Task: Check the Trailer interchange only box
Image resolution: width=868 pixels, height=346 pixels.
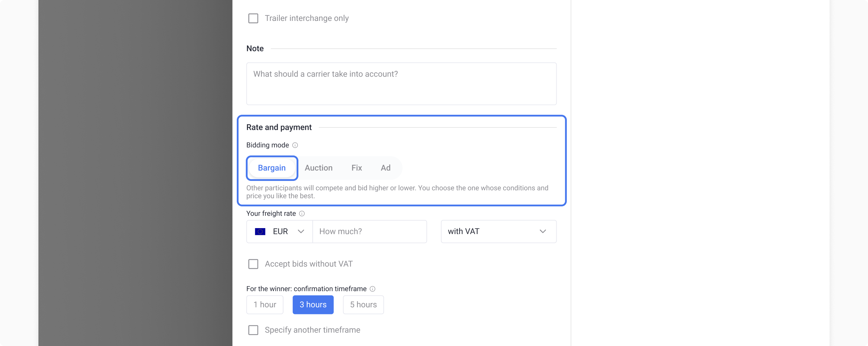Action: (x=253, y=18)
